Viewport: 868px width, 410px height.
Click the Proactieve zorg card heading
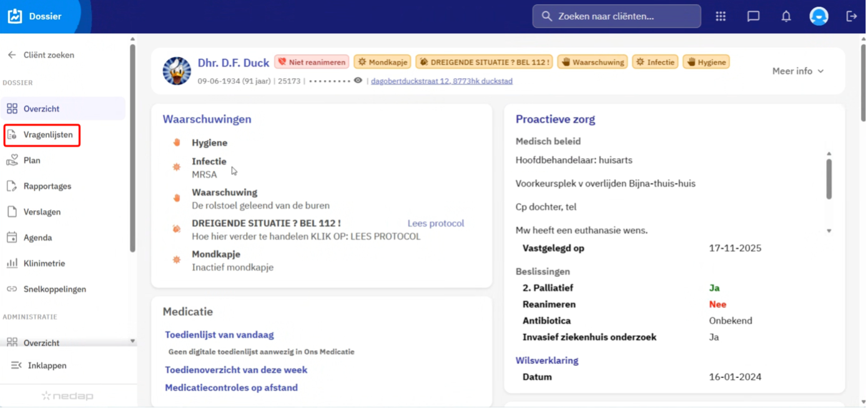(555, 119)
